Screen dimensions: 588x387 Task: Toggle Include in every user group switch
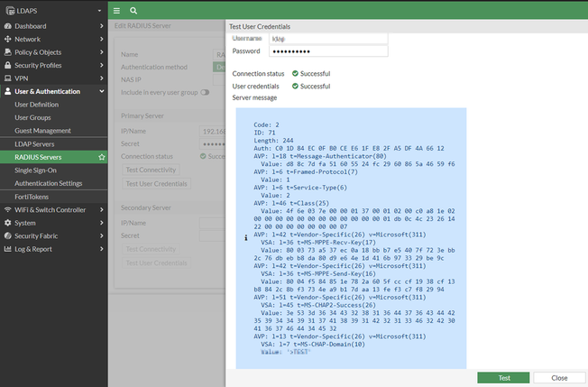pos(205,92)
